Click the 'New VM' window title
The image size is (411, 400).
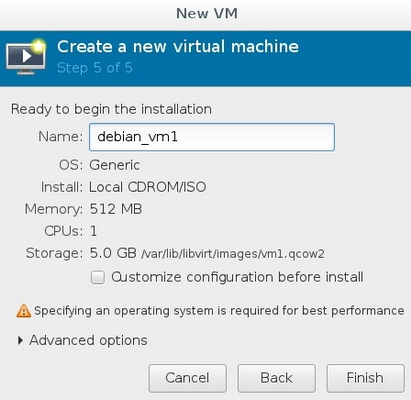click(207, 14)
